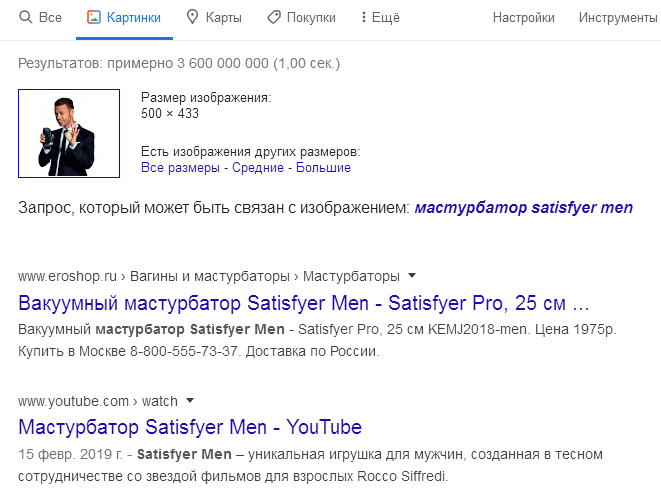This screenshot has height=499, width=661.
Task: Click the YouTube snippet dated 15 февр. 2019
Action: (310, 465)
